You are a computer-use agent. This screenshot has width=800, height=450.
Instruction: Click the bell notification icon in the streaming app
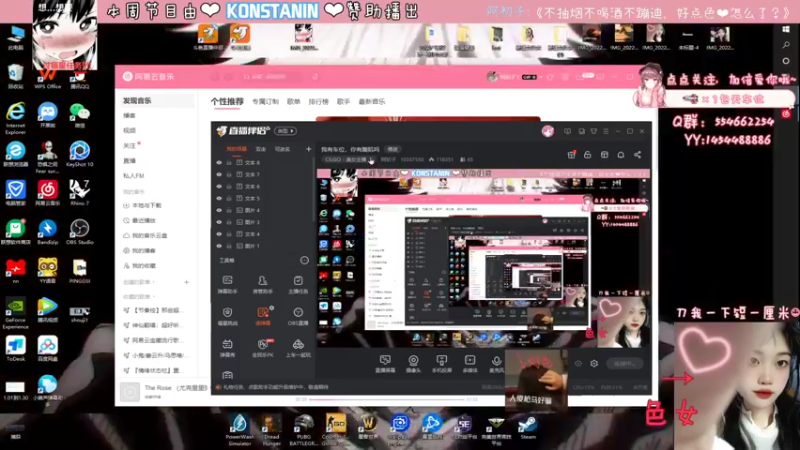tap(621, 155)
